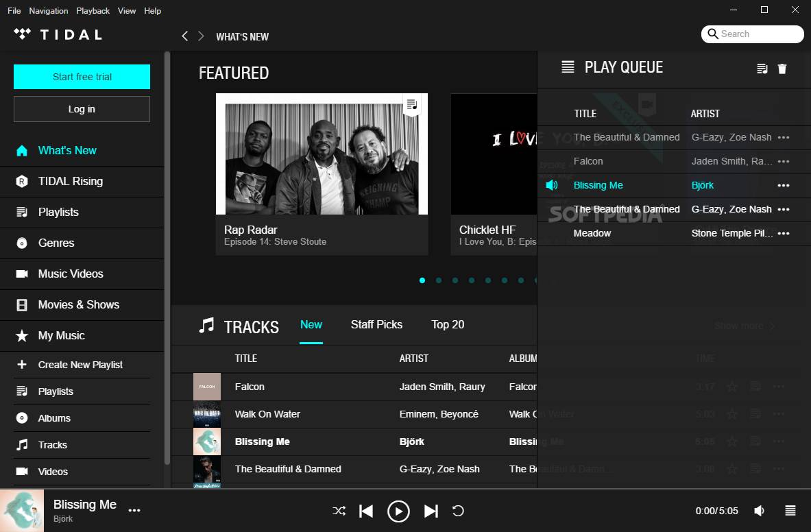This screenshot has height=532, width=811.
Task: Click into the Search field
Action: pyautogui.click(x=753, y=34)
